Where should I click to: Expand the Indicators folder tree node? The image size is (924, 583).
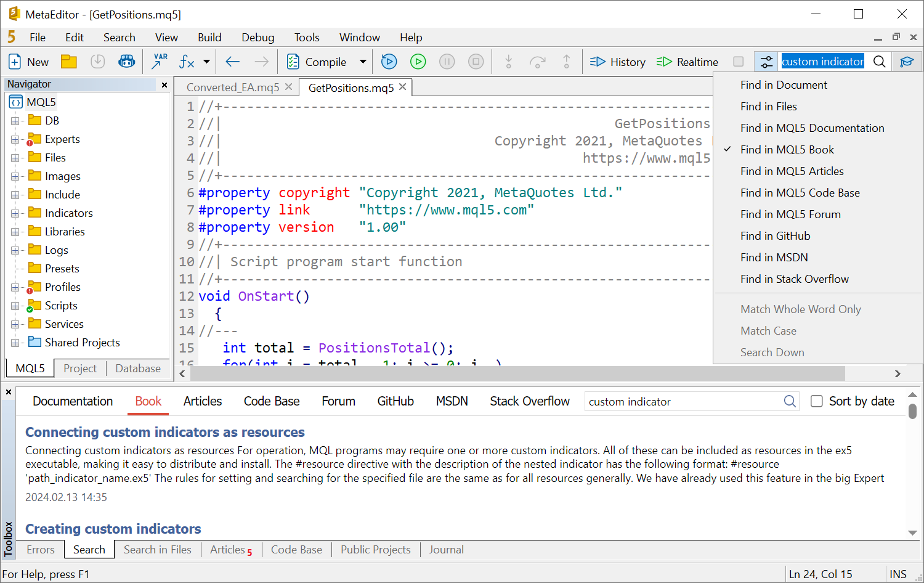(15, 213)
